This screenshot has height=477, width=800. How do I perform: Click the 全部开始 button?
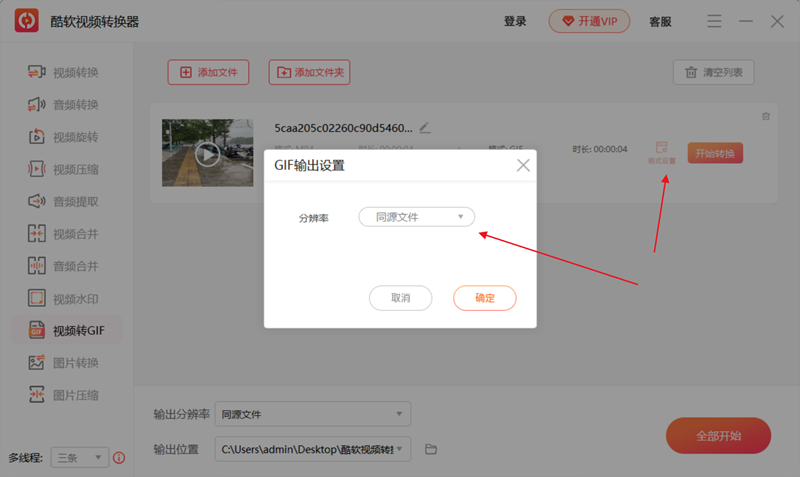tap(718, 436)
